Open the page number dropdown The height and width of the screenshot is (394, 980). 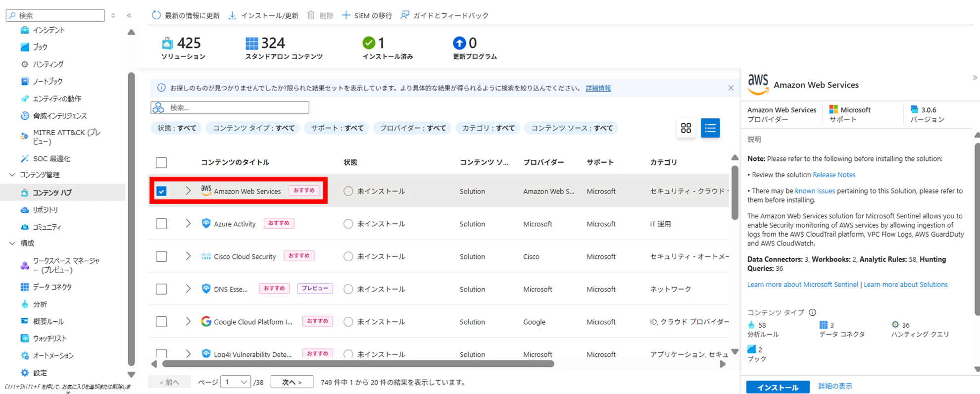point(236,382)
